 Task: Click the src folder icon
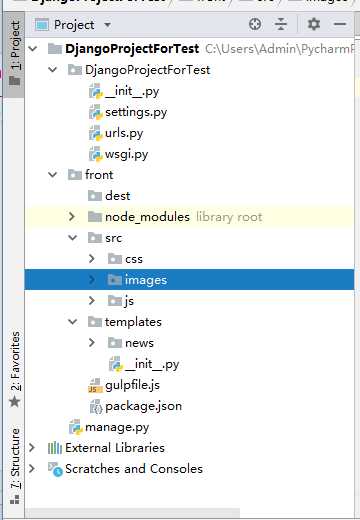(95, 238)
